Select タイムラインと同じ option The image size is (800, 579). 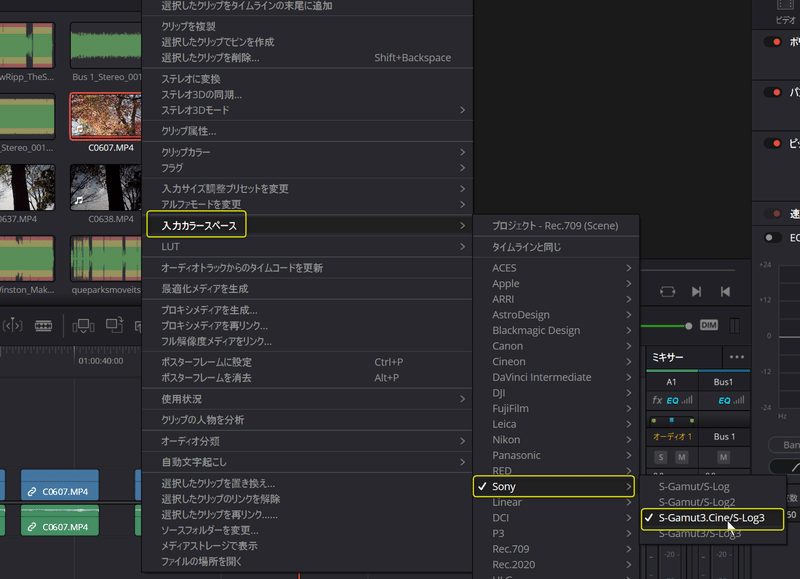[x=556, y=247]
